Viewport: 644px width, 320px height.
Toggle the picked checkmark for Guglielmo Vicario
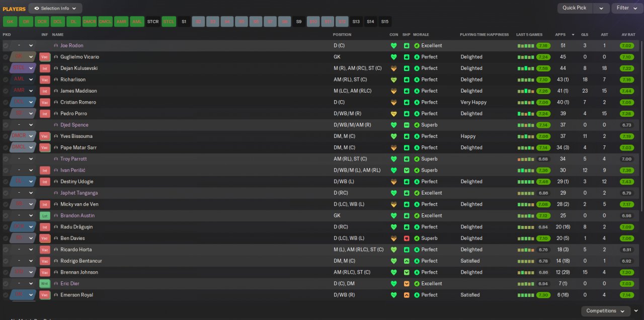tap(6, 57)
